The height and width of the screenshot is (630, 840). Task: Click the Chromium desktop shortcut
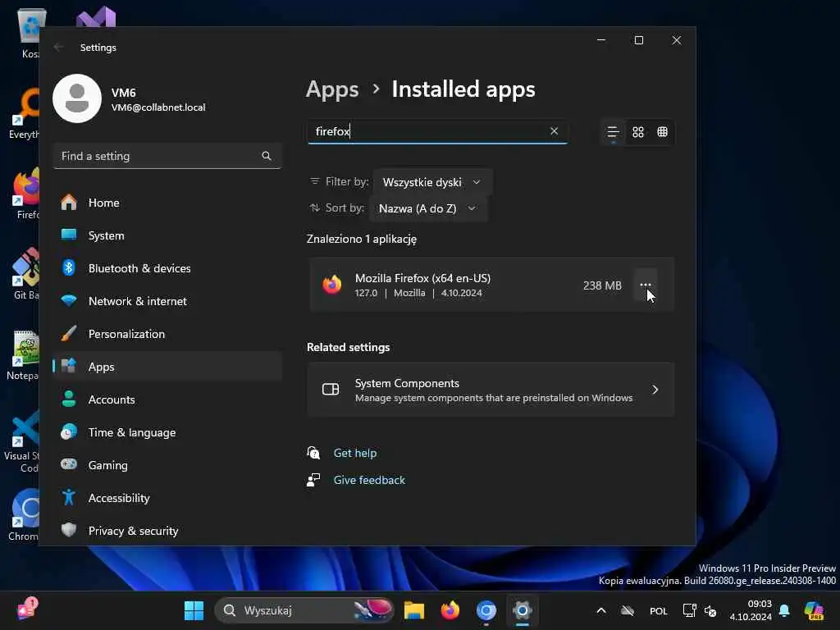[24, 514]
